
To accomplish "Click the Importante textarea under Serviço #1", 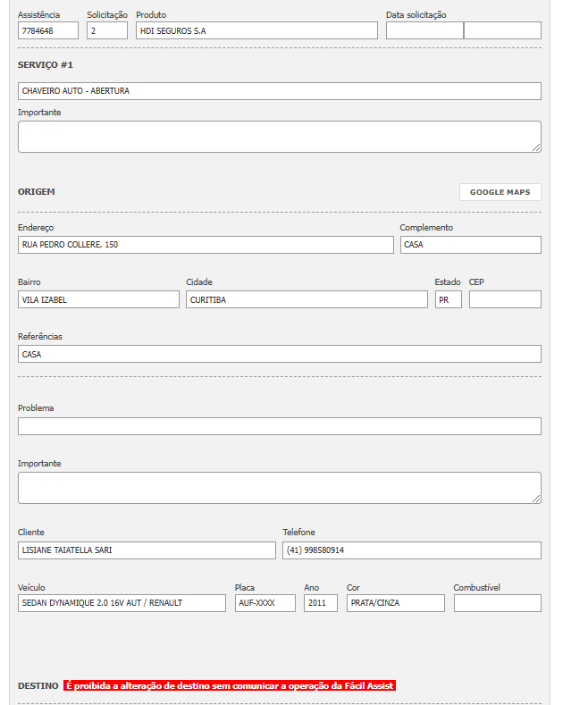I will (279, 137).
